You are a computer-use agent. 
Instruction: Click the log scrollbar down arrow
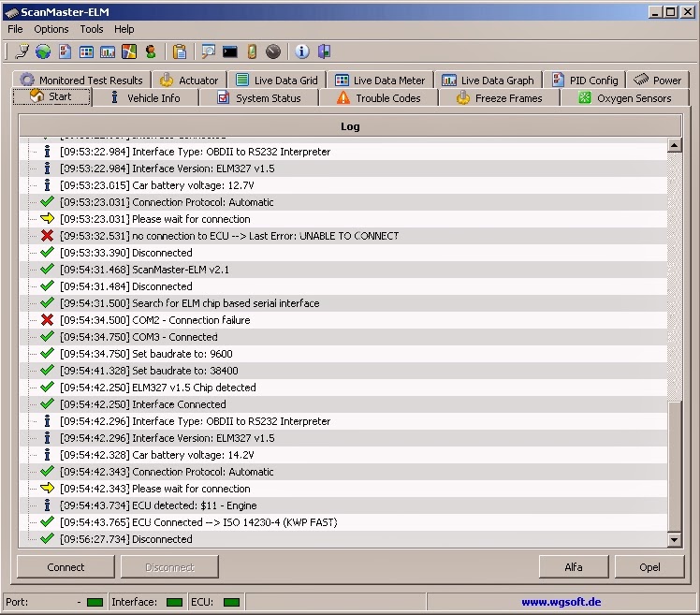[674, 539]
